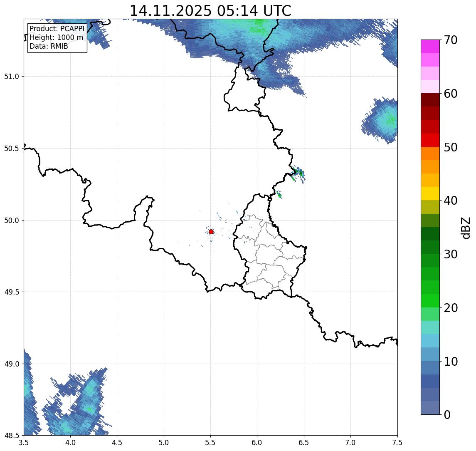This screenshot has width=476, height=451.
Task: Click the 'Product: PCAPPI' legend text
Action: [57, 29]
